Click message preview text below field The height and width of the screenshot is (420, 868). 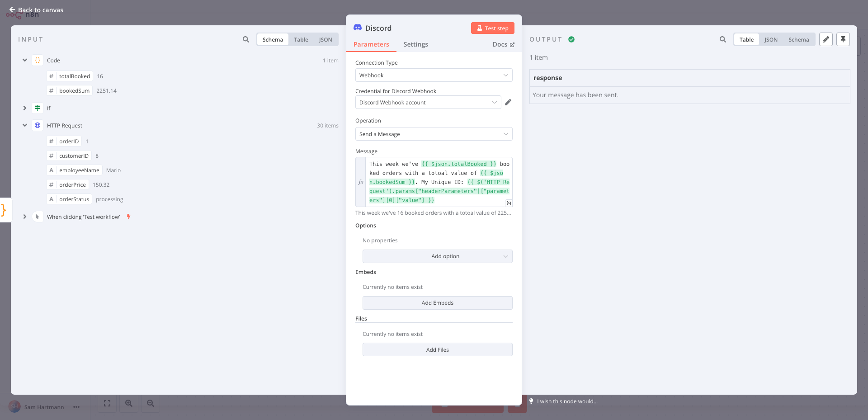pos(433,212)
